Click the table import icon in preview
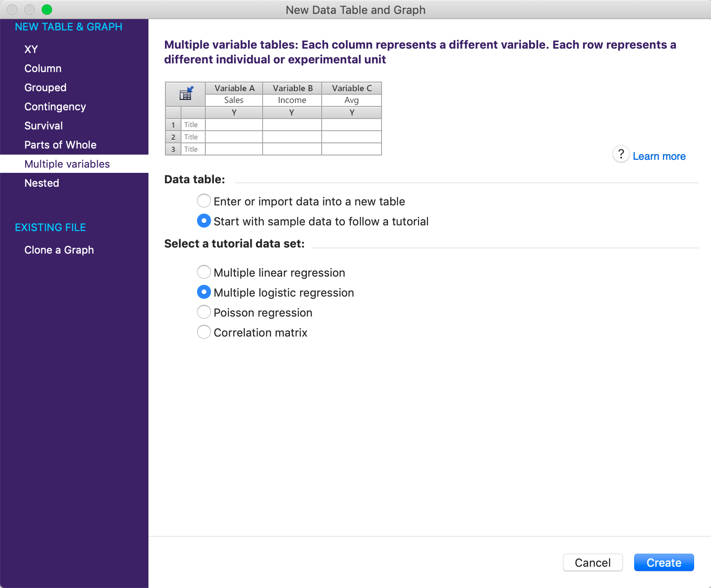The image size is (711, 588). [186, 93]
